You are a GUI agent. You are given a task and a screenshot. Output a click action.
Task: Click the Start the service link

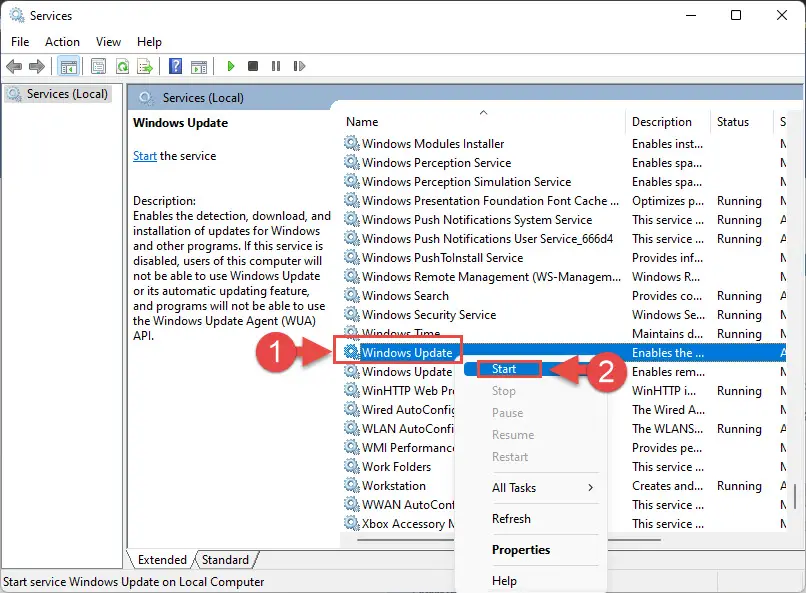[144, 156]
